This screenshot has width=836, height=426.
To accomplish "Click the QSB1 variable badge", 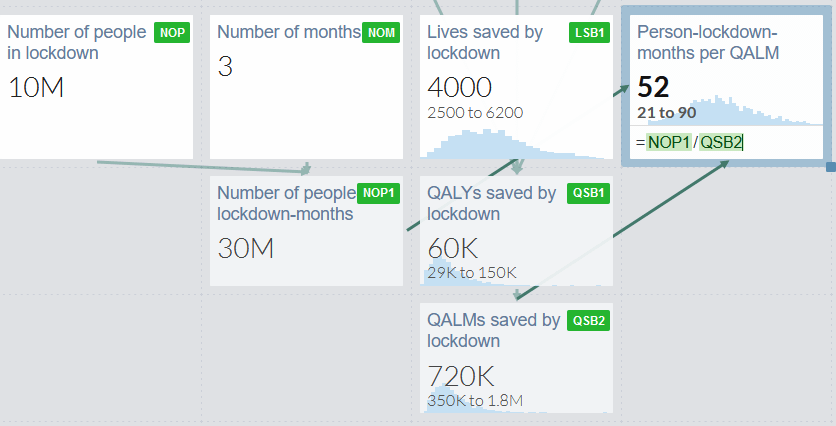I will [589, 193].
